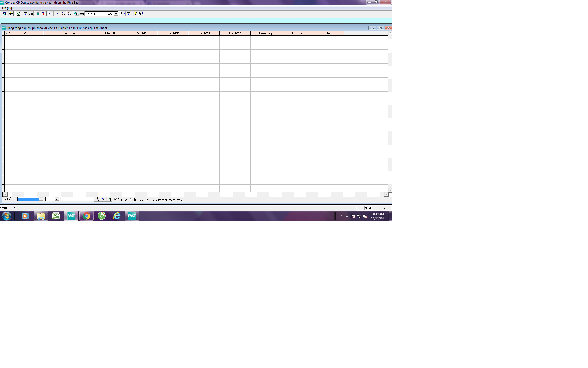The height and width of the screenshot is (368, 588).
Task: Click the 'Ten_vv' column header
Action: point(69,33)
